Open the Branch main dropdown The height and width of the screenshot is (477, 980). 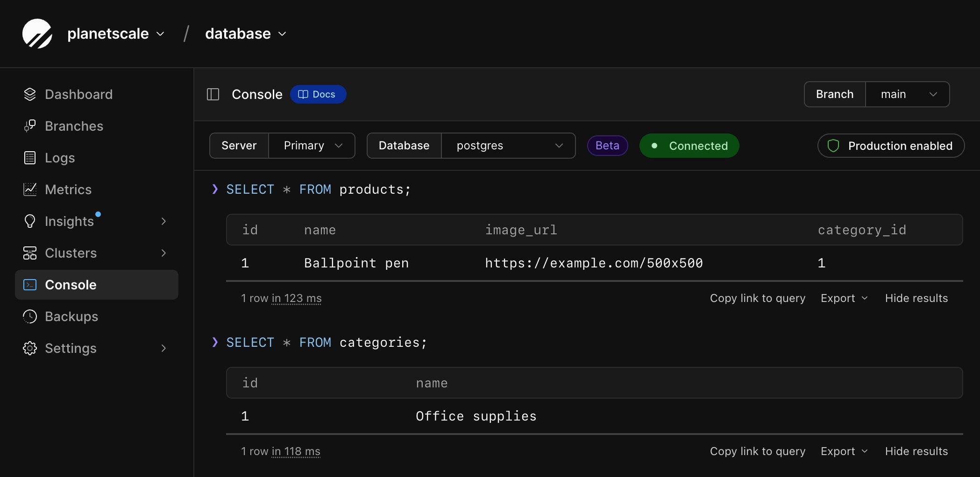click(907, 94)
